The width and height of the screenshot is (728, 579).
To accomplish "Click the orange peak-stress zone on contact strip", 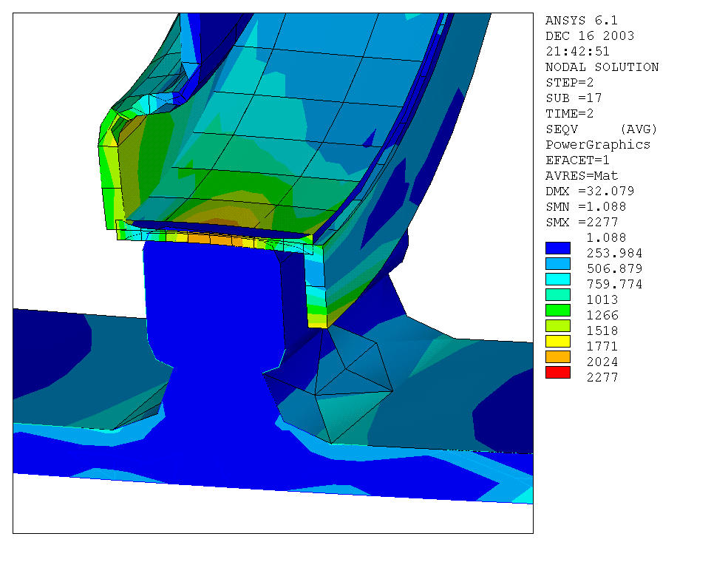I will [216, 240].
